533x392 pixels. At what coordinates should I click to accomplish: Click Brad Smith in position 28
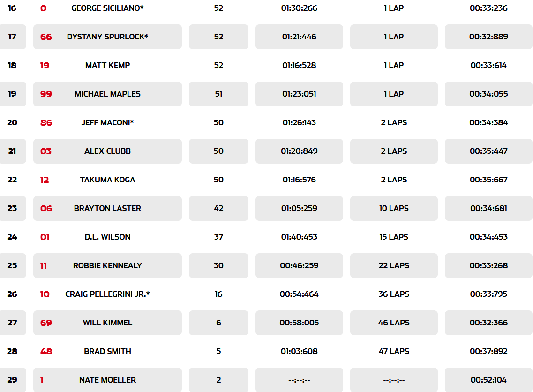(x=107, y=351)
